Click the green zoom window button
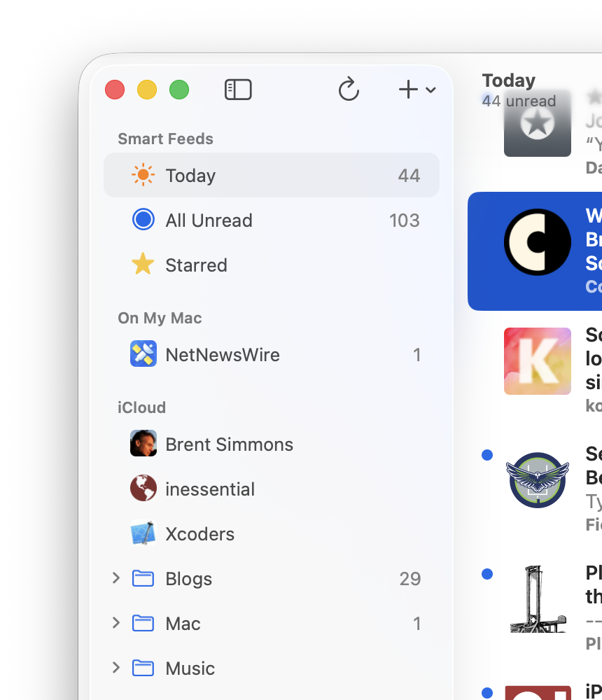This screenshot has height=700, width=602. click(x=179, y=90)
